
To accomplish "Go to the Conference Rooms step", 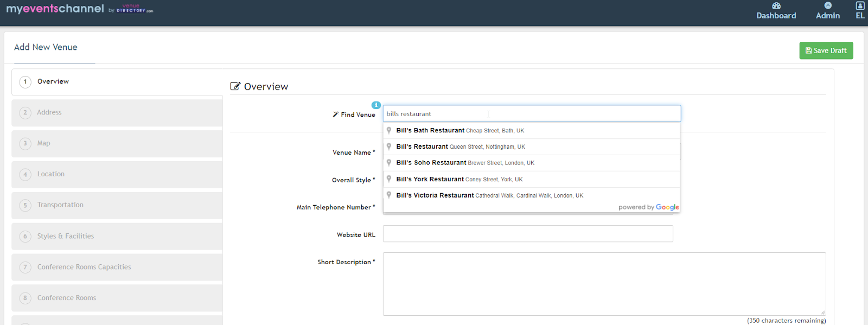I will (x=117, y=298).
